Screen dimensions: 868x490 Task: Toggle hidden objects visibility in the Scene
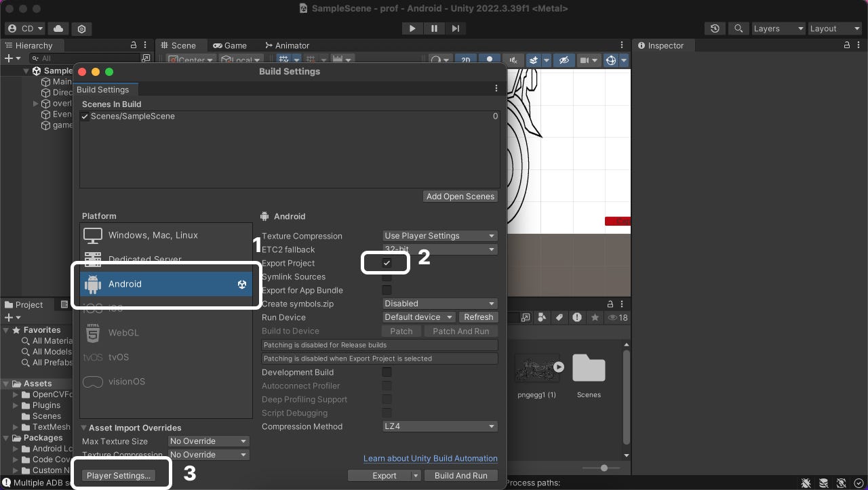pyautogui.click(x=564, y=60)
